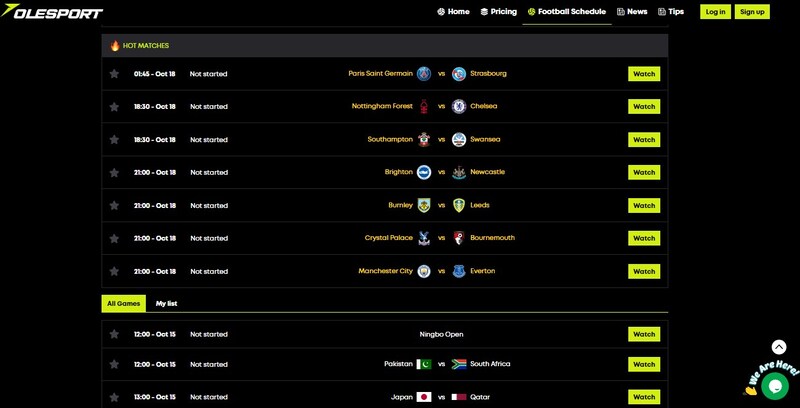Star the Southampton vs Swansea match
800x408 pixels.
click(114, 140)
